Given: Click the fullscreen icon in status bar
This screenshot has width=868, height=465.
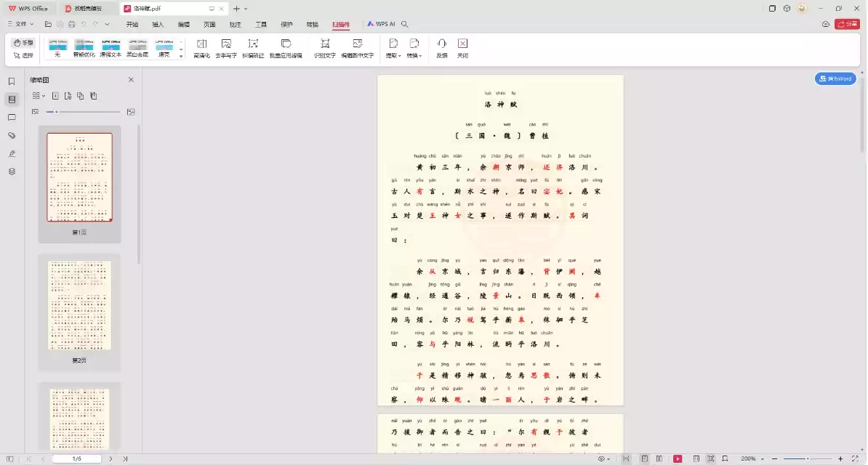Looking at the screenshot, I should point(855,458).
